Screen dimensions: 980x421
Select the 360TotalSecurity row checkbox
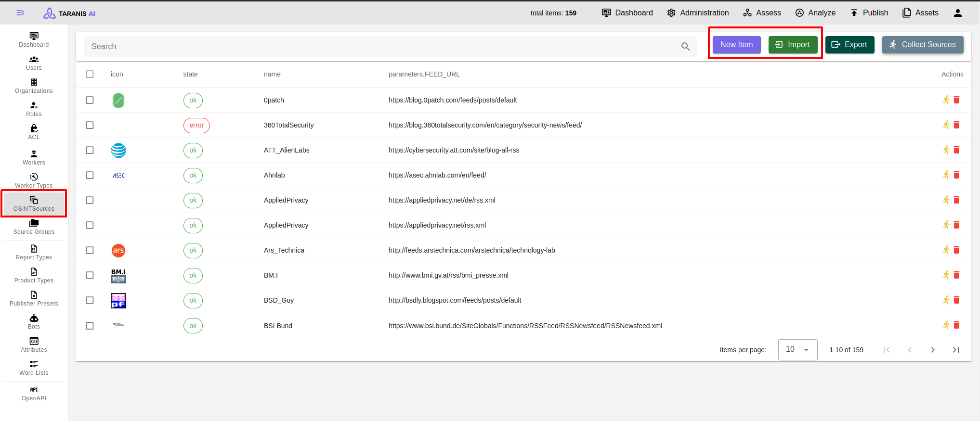(90, 125)
